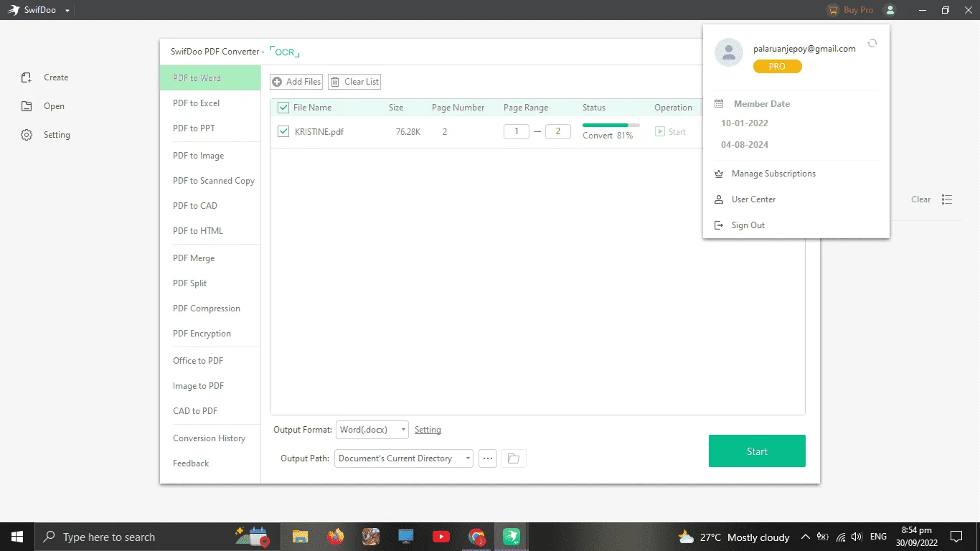Open the Output Format dropdown
The width and height of the screenshot is (980, 551).
coord(372,430)
